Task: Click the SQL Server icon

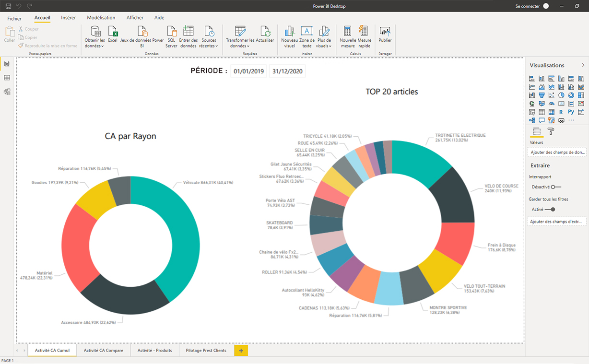Action: (x=171, y=32)
